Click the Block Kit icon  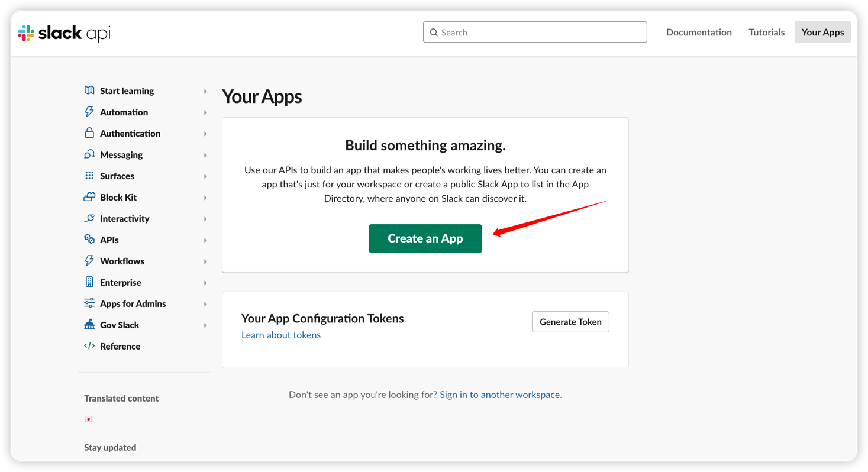coord(89,197)
